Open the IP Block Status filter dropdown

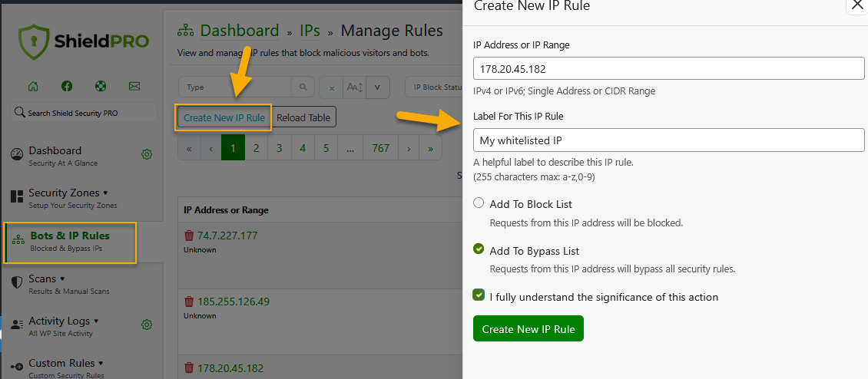click(434, 87)
